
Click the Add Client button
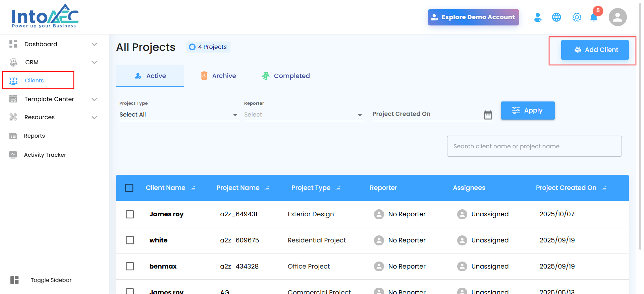coord(595,50)
